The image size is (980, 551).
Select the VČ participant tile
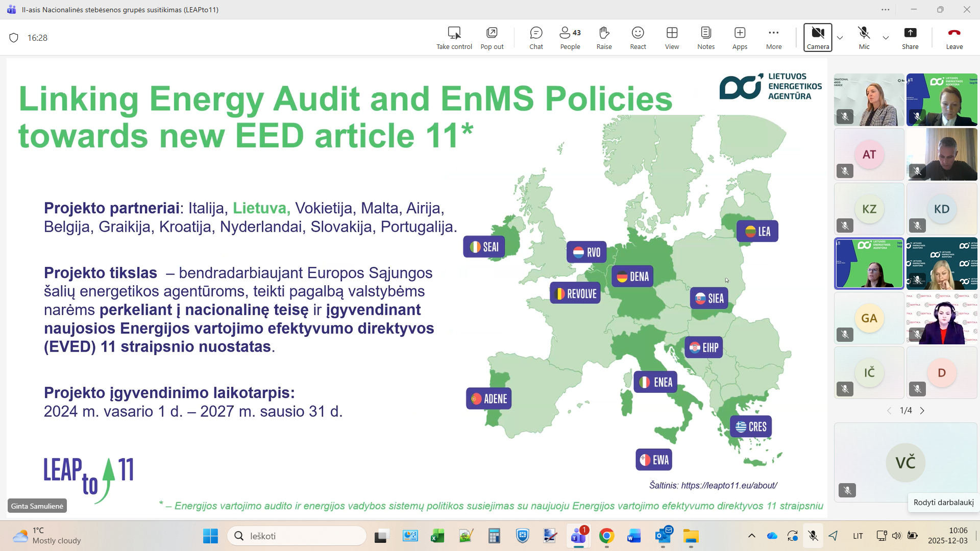tap(905, 462)
